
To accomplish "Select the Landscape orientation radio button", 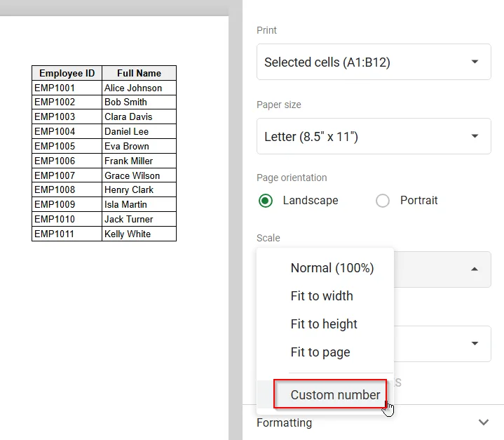I will 266,201.
